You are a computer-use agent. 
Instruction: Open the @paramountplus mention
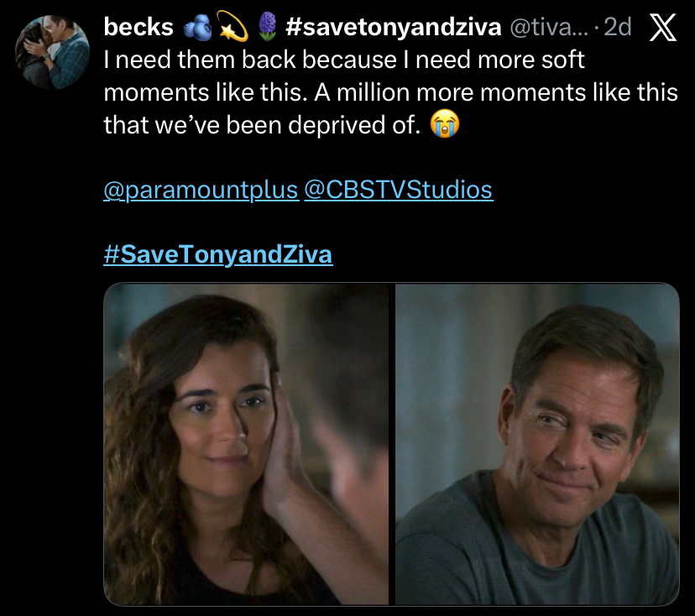201,191
